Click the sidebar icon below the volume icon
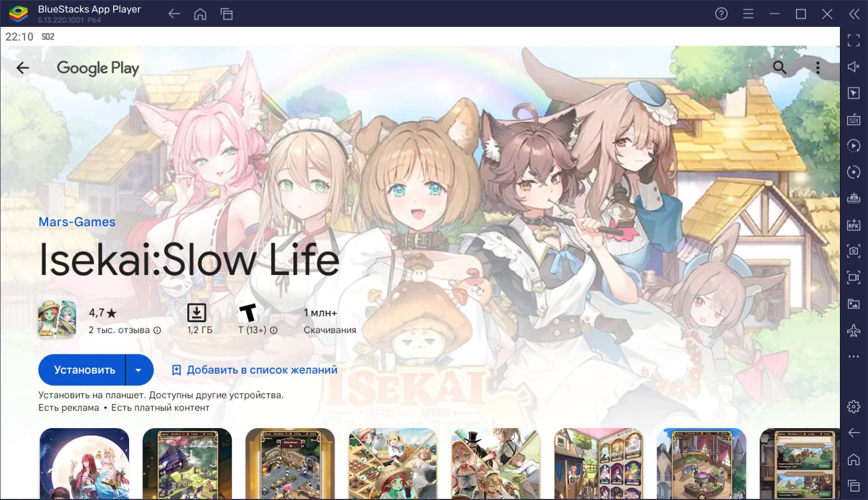Image resolution: width=868 pixels, height=500 pixels. point(854,93)
